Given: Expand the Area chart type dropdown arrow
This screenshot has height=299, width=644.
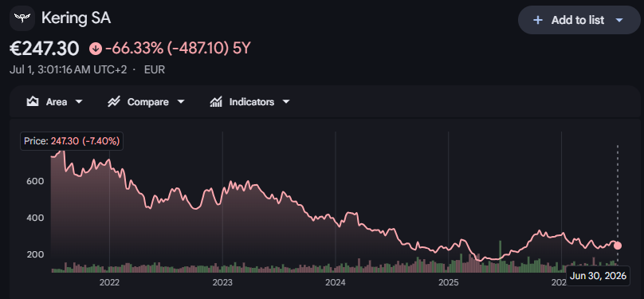Looking at the screenshot, I should point(79,102).
